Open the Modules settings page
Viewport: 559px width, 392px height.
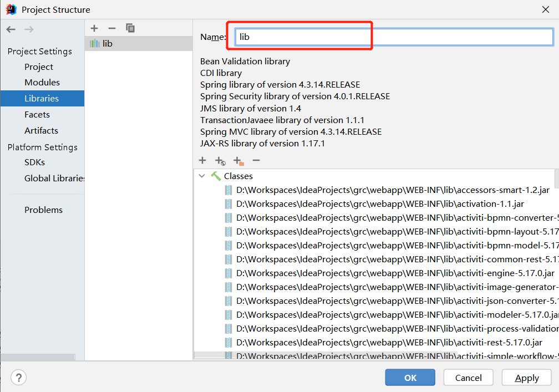pyautogui.click(x=42, y=82)
